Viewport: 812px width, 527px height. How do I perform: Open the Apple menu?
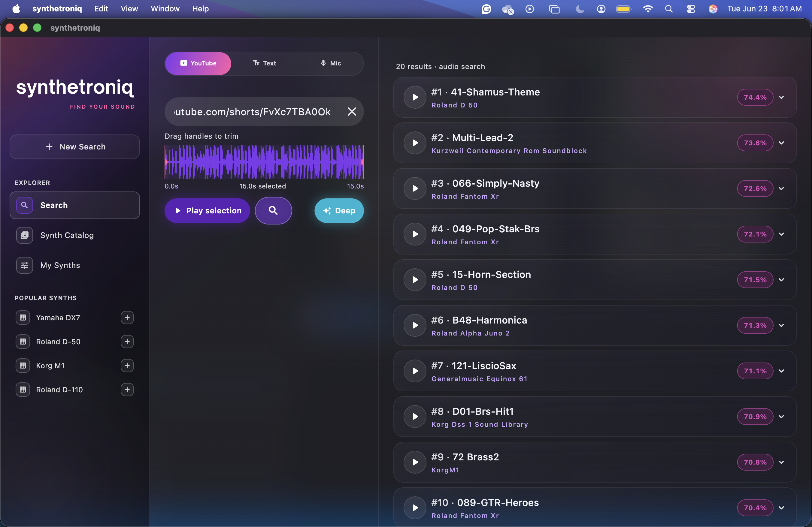click(16, 9)
